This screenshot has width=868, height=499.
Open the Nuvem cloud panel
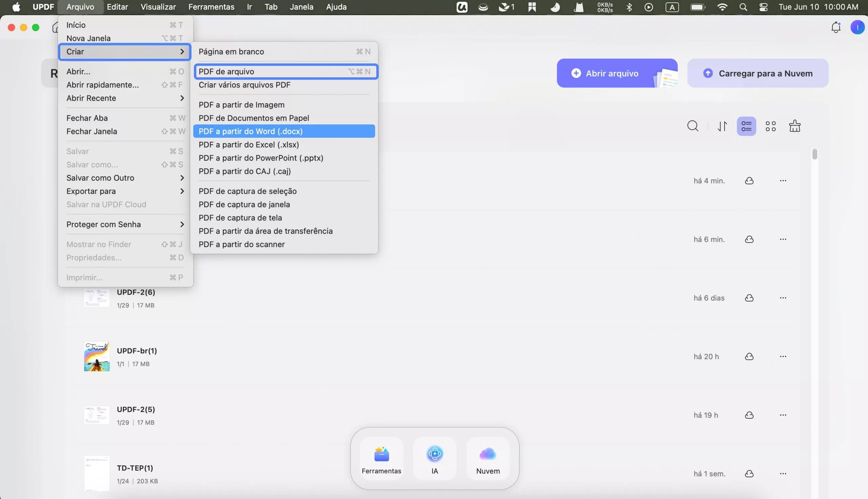click(488, 459)
